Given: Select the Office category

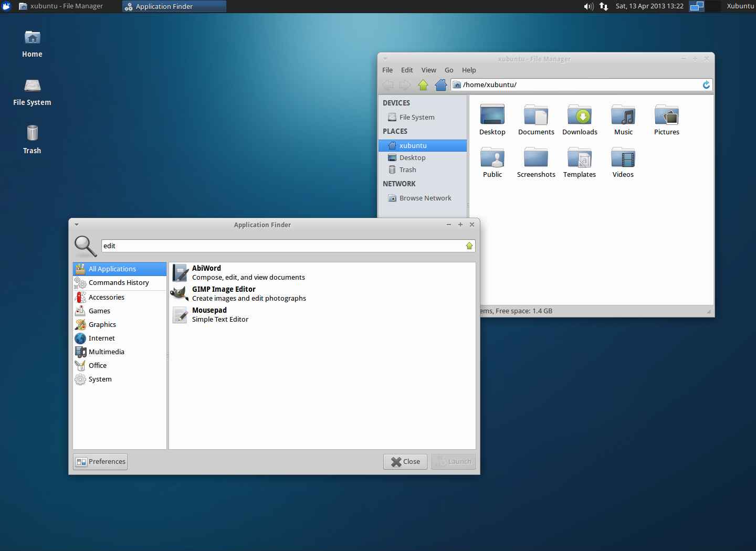Looking at the screenshot, I should click(x=97, y=365).
